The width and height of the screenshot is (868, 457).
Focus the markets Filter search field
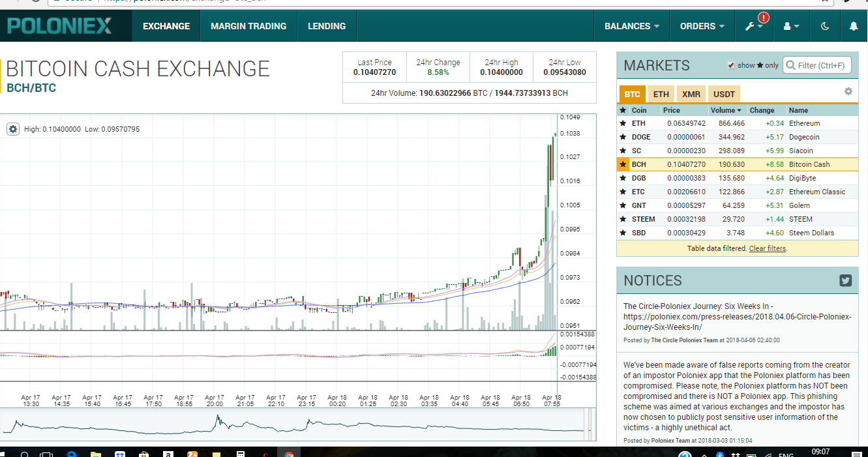pos(820,65)
